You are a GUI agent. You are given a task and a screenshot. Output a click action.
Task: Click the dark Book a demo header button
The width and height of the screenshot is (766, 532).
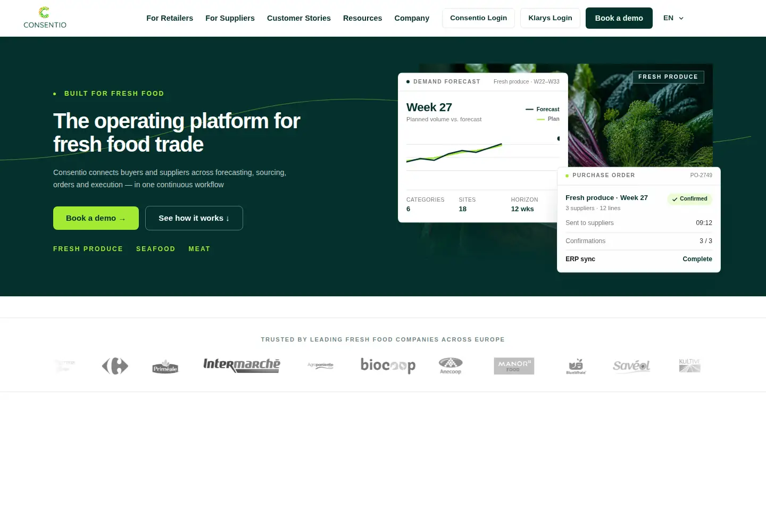click(x=619, y=18)
